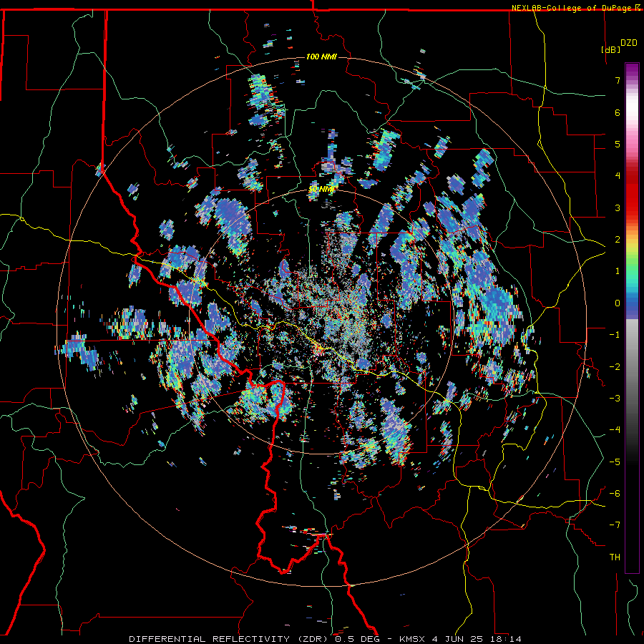Click the color scale at value 0

pyautogui.click(x=632, y=303)
